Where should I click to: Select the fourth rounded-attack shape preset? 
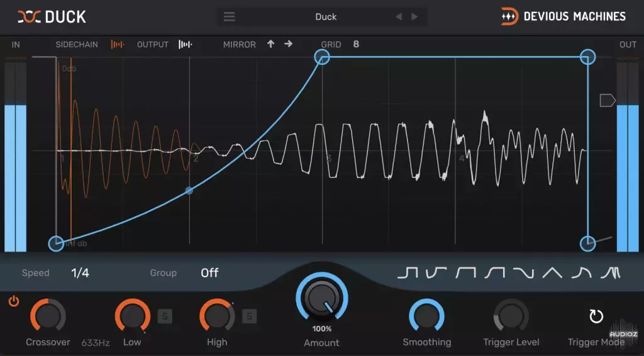click(494, 272)
